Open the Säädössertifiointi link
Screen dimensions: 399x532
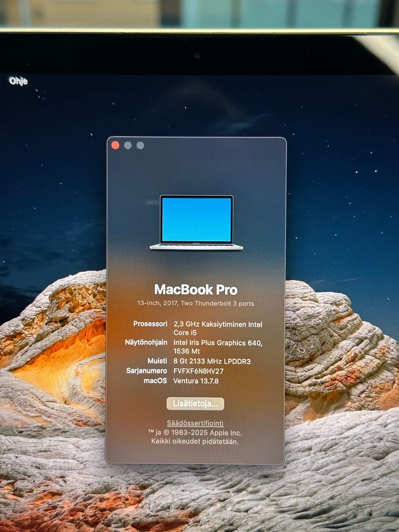[195, 423]
